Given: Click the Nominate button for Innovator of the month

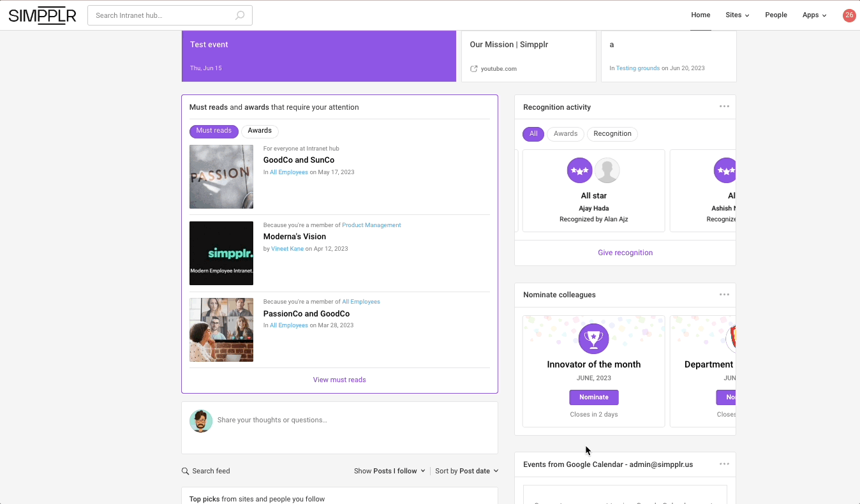Looking at the screenshot, I should (x=593, y=397).
